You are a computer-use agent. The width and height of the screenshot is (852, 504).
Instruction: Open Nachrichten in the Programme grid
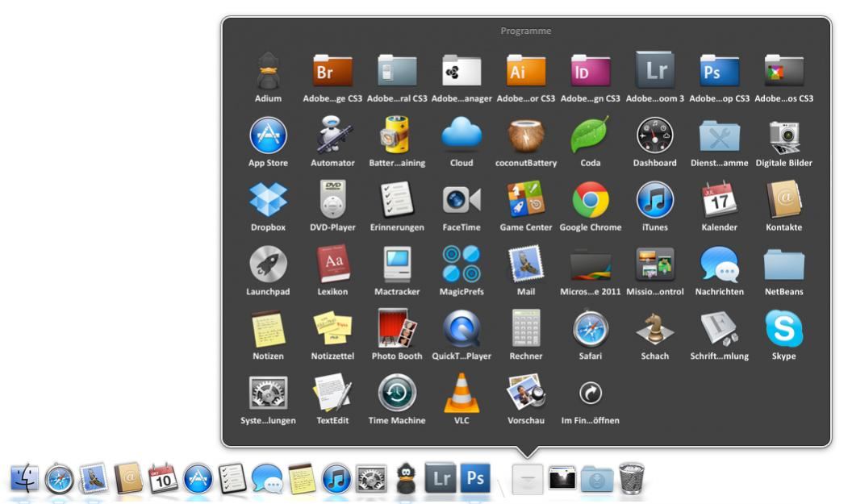click(x=720, y=264)
